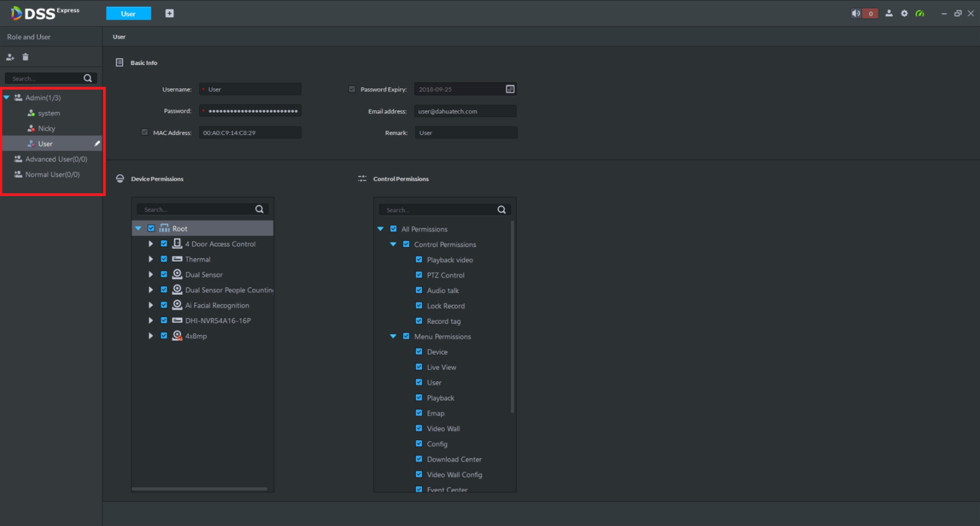Click the Email address input field
The width and height of the screenshot is (980, 526).
[465, 112]
